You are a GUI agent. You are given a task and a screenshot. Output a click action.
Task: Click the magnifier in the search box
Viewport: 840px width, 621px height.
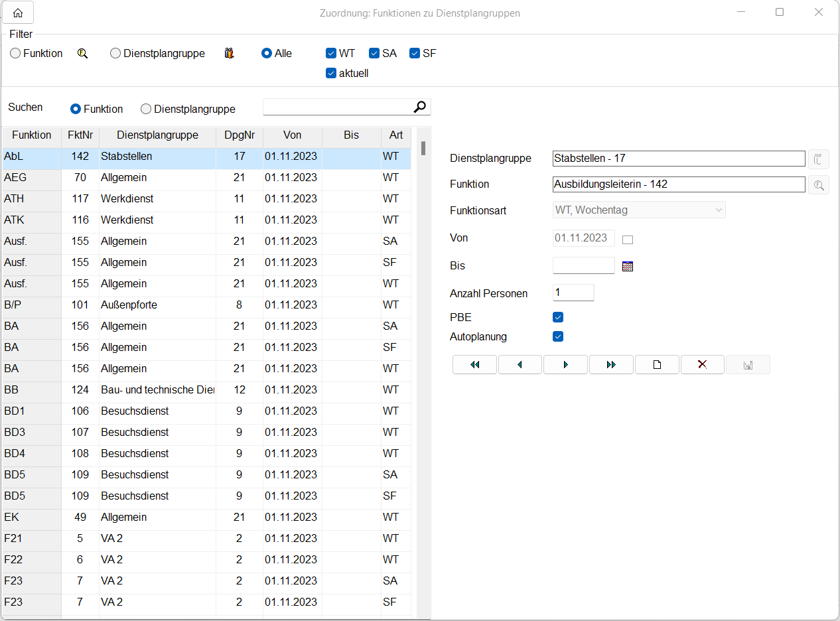[420, 107]
